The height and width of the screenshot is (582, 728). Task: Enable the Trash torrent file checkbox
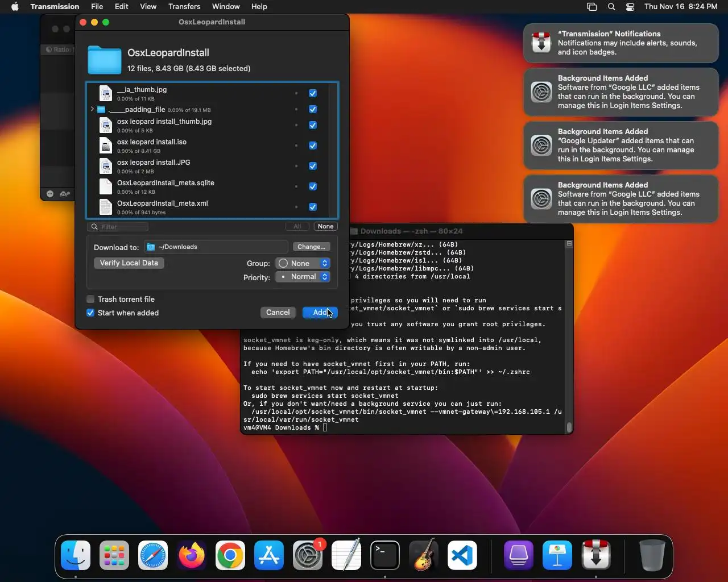click(90, 299)
